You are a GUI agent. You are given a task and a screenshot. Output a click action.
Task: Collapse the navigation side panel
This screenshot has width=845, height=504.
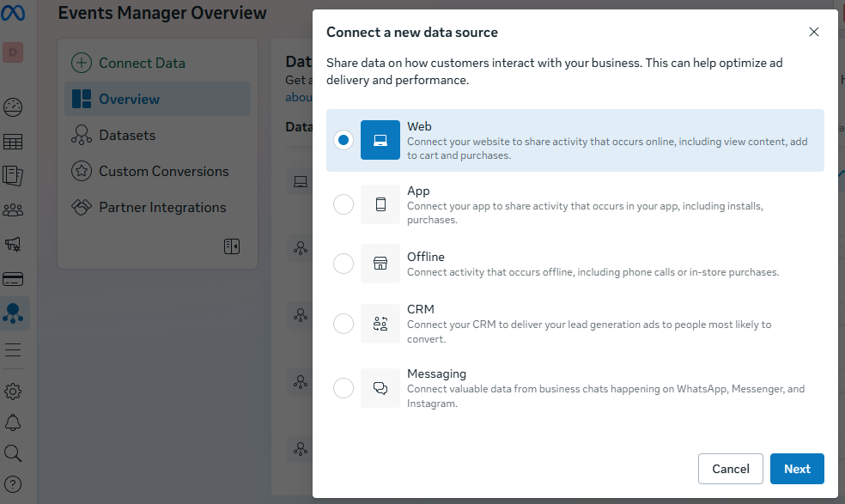tap(231, 246)
